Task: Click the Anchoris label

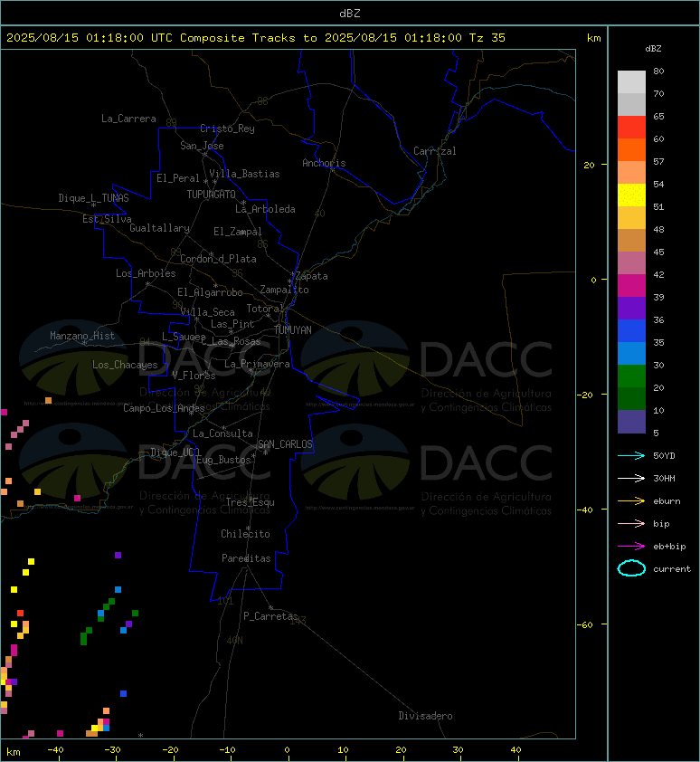Action: (324, 163)
